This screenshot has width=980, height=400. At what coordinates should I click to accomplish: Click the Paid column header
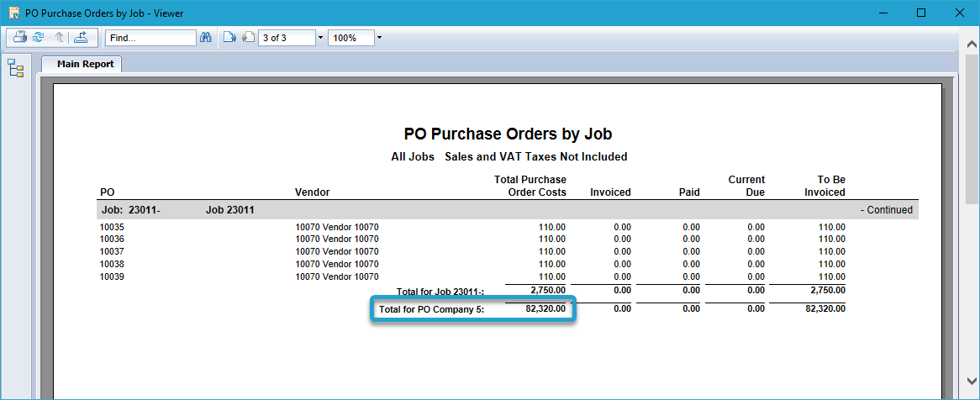pyautogui.click(x=689, y=192)
